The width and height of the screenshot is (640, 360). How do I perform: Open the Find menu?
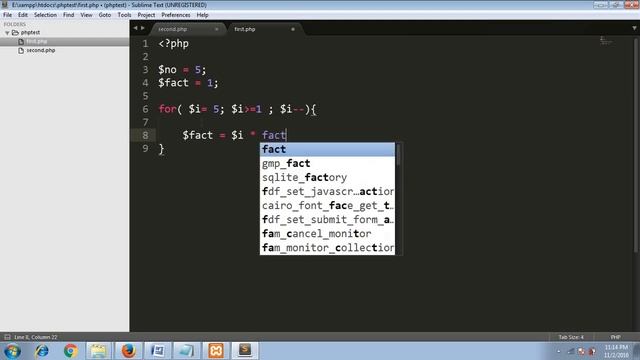point(68,15)
